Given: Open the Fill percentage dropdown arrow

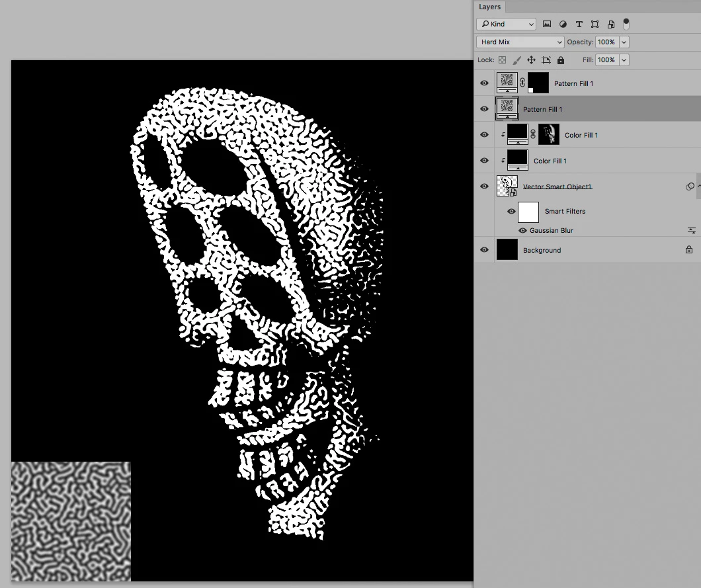Looking at the screenshot, I should (x=624, y=60).
